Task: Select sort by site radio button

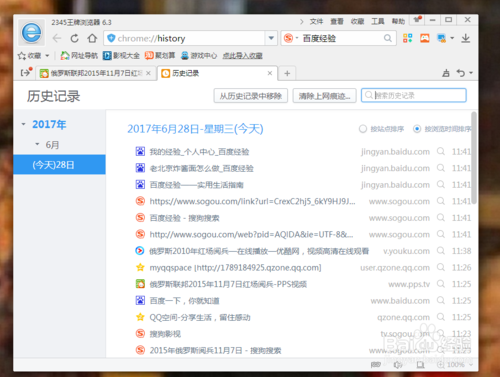Action: click(x=363, y=129)
